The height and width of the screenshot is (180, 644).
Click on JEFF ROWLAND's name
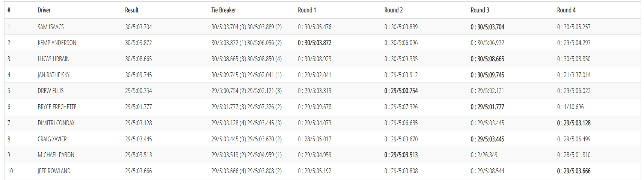(54, 171)
